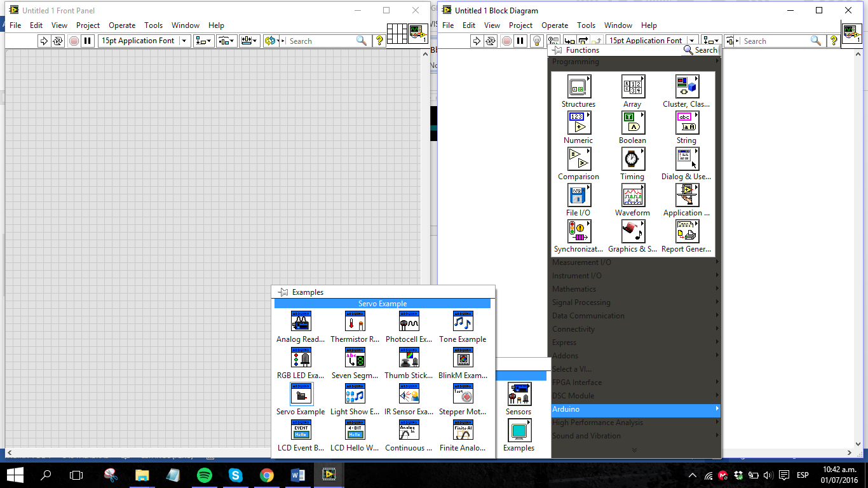Select the BlinkM example icon

pyautogui.click(x=463, y=358)
